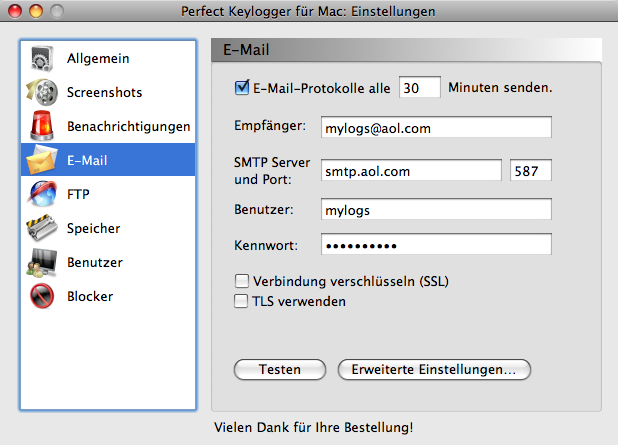Click the red siren Benachrichtigungen icon
This screenshot has width=618, height=445.
click(42, 126)
